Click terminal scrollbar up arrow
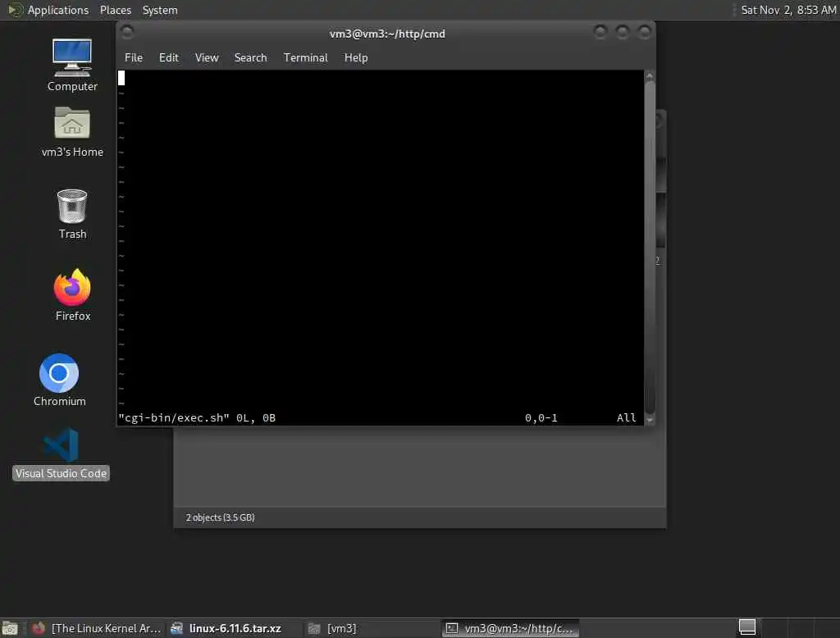This screenshot has width=840, height=638. 650,76
